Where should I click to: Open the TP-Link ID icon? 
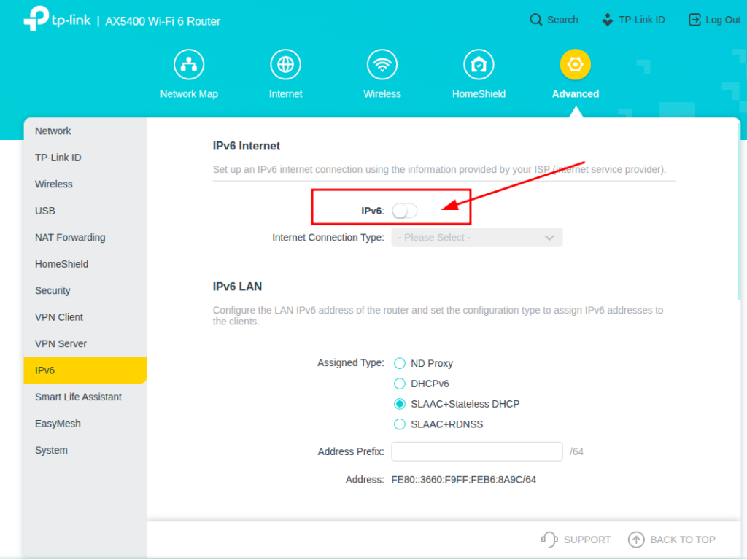coord(608,20)
